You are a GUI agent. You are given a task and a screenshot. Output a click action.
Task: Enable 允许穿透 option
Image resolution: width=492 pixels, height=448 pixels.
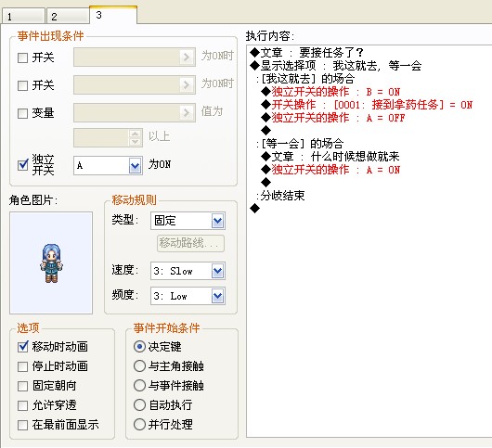click(22, 405)
